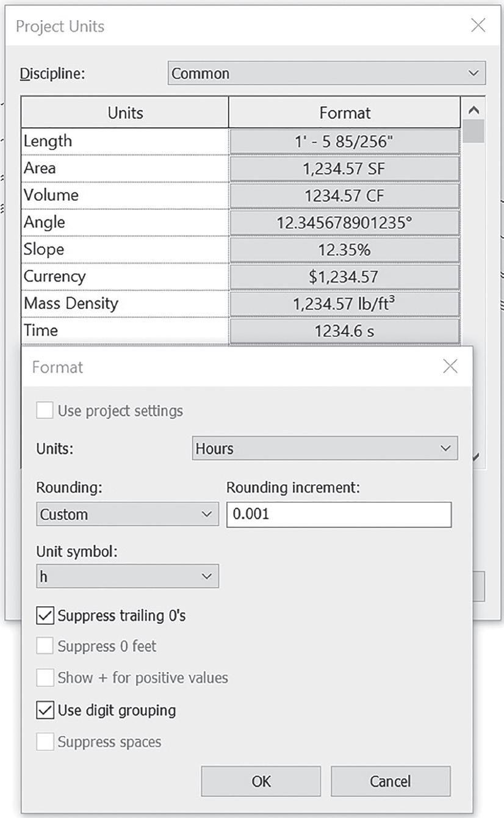504x818 pixels.
Task: Open the Angle format button
Action: 344,223
